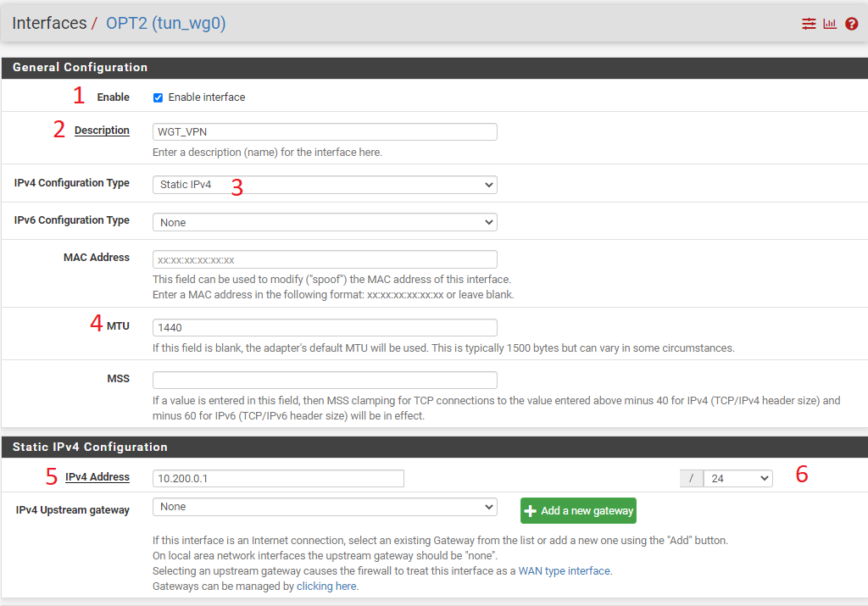
Task: Open the IPv6 Configuration Type dropdown
Action: click(324, 220)
